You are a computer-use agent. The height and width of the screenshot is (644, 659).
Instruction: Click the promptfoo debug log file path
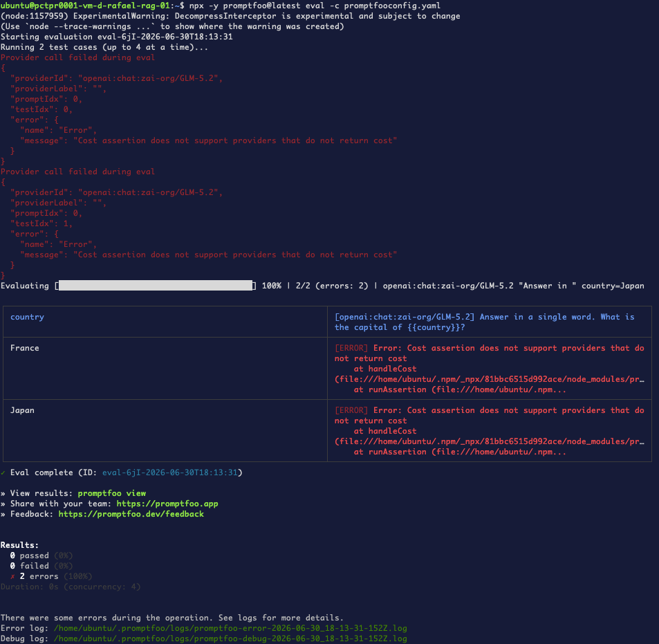(x=230, y=638)
